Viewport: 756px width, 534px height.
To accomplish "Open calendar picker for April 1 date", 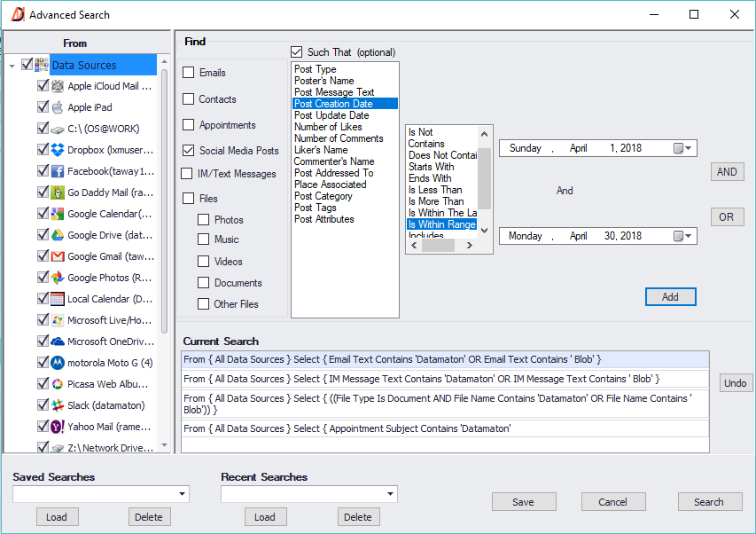I will pyautogui.click(x=679, y=148).
